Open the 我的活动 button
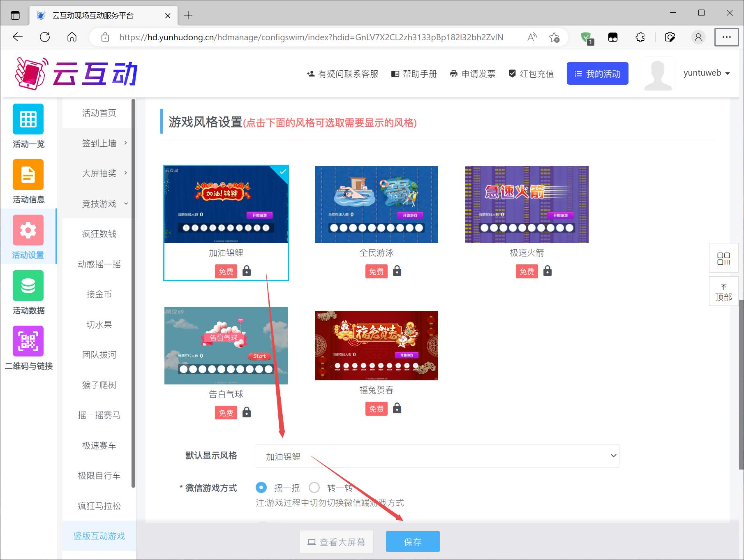 [597, 74]
